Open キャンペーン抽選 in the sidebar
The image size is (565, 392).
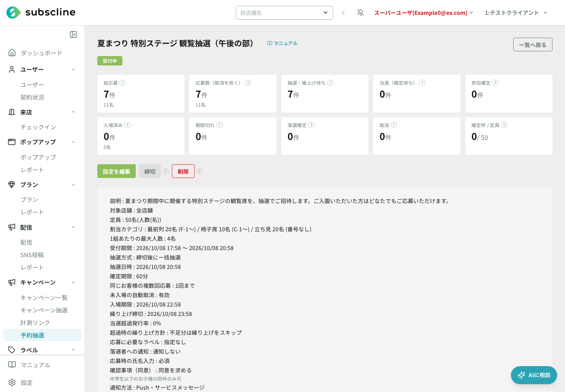[x=44, y=310]
